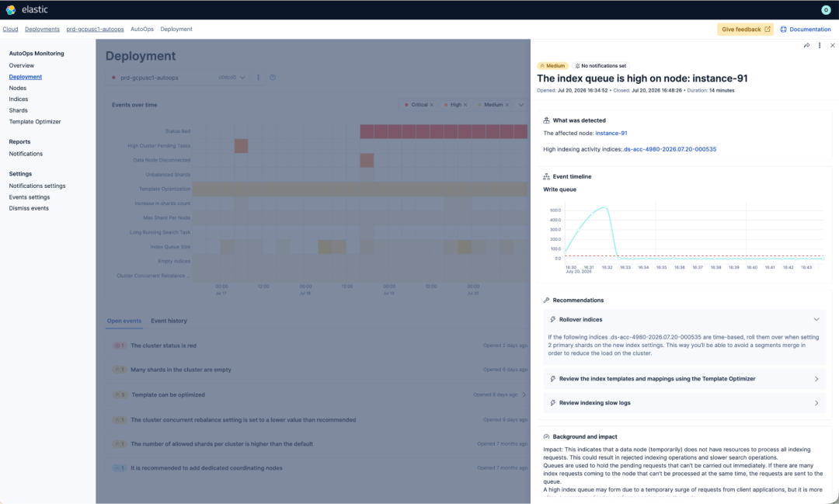Image resolution: width=839 pixels, height=504 pixels.
Task: Click the Review indexing slow logs icon
Action: 553,403
